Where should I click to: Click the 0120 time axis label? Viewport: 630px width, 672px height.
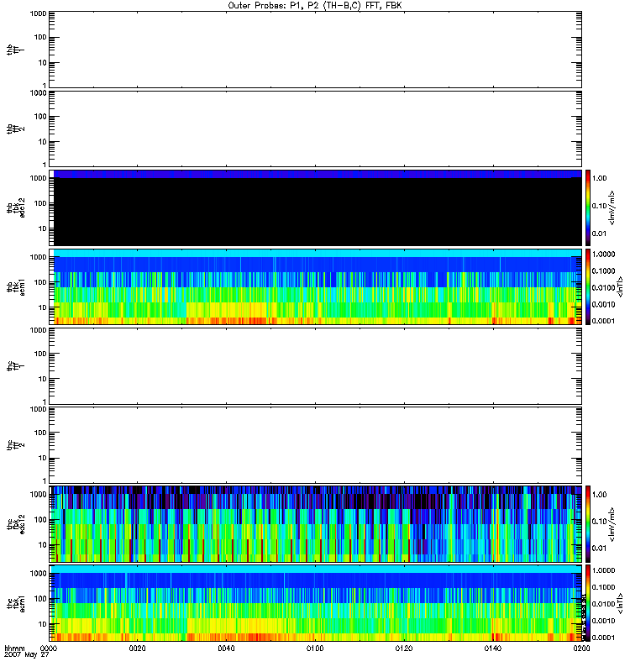[403, 649]
